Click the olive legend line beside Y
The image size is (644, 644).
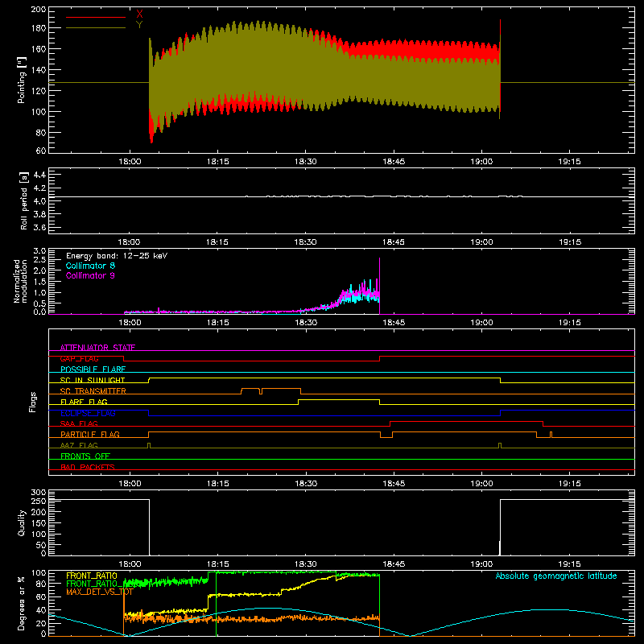click(x=96, y=27)
